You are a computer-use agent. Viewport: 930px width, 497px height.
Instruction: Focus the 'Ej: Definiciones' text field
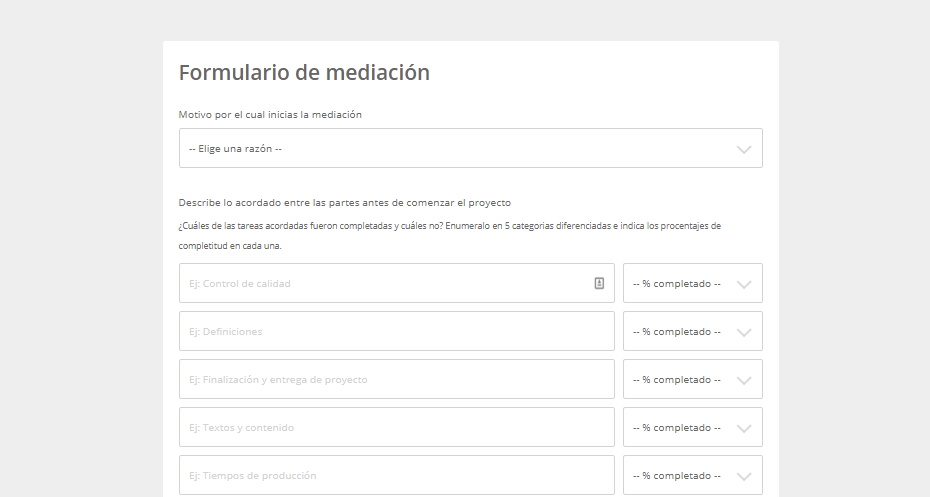tap(397, 332)
